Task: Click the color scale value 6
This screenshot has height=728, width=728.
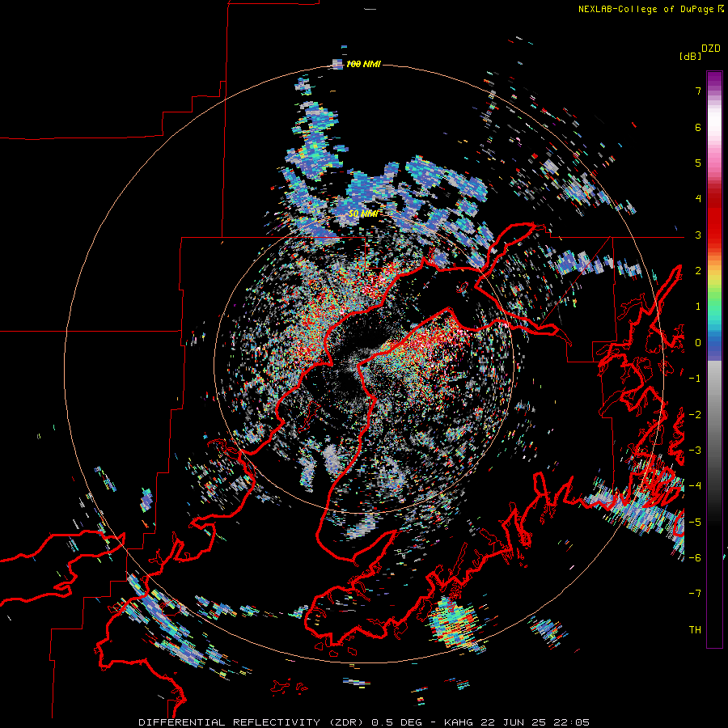Action: [698, 127]
